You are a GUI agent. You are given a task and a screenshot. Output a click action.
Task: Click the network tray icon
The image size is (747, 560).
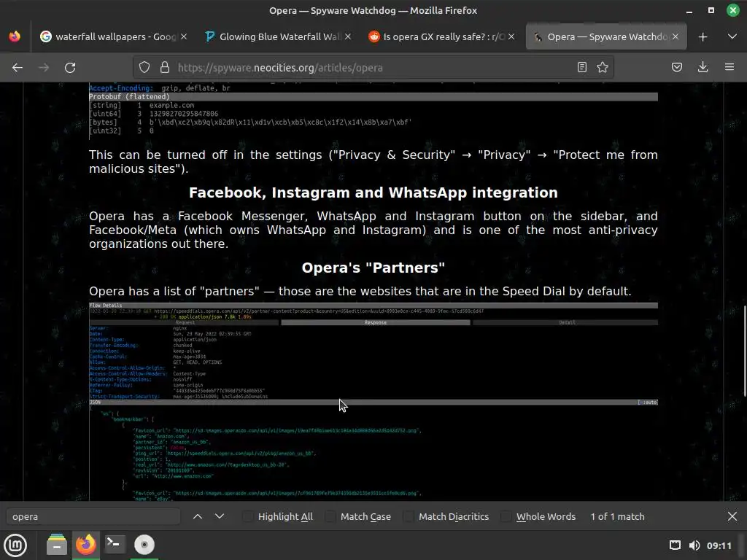pyautogui.click(x=675, y=545)
